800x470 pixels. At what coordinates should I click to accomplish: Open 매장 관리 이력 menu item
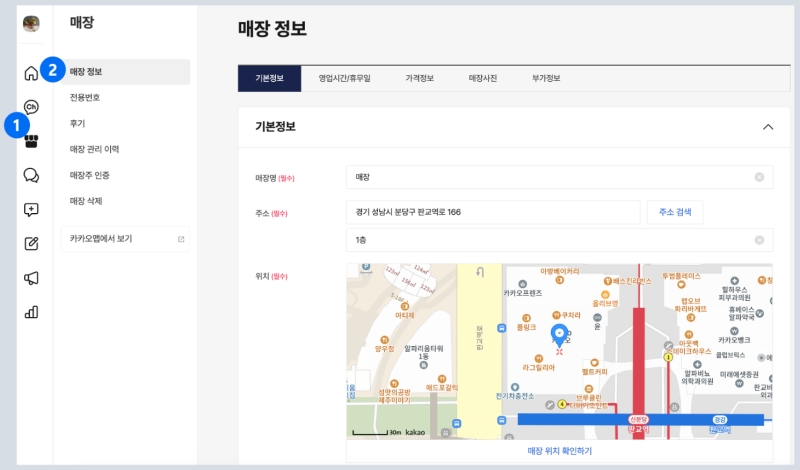coord(94,149)
